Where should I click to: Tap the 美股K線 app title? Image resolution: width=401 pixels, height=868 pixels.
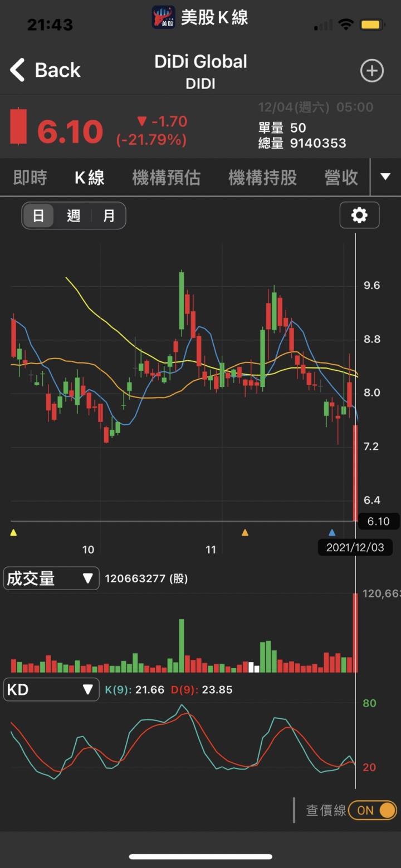click(x=214, y=18)
